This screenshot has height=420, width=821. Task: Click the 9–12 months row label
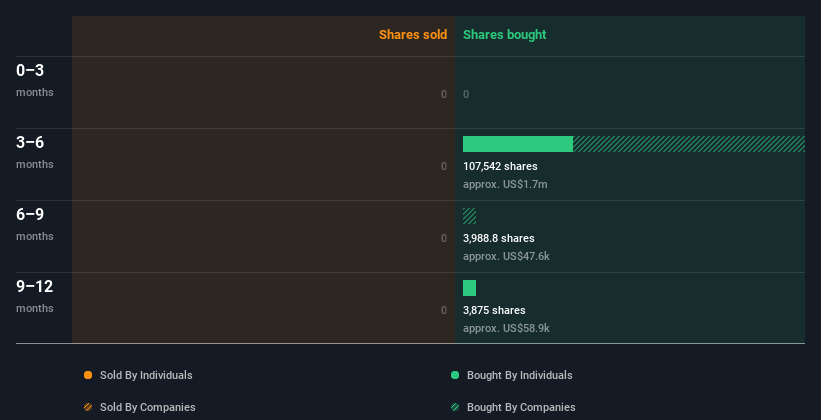pos(35,296)
